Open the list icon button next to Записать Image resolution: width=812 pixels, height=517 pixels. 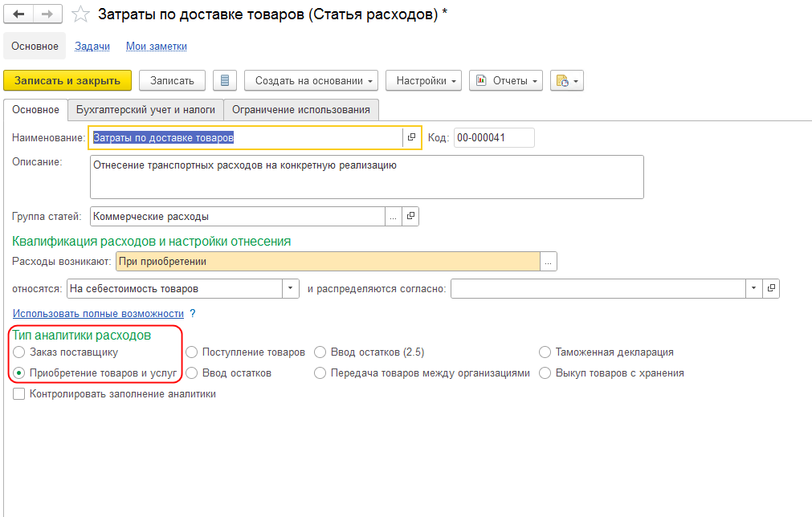[225, 81]
